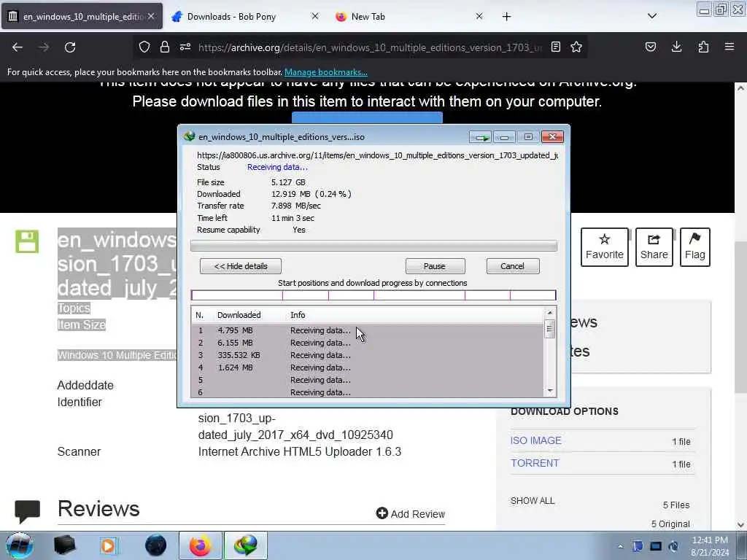Select connection 1 row with 4.795 MB
Screen dimensions: 747x560
point(367,330)
